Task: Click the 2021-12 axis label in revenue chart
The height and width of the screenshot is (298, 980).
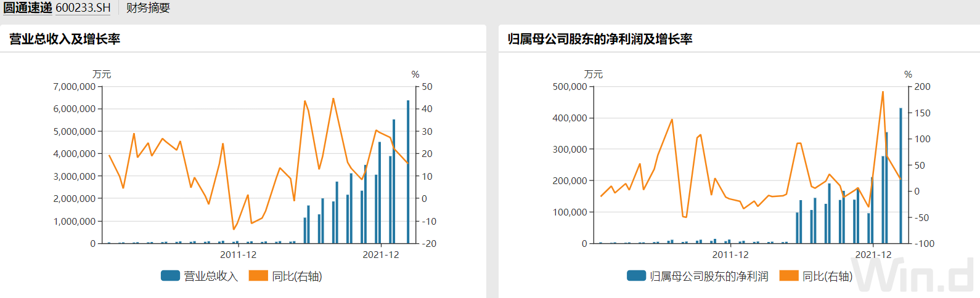Action: [380, 254]
